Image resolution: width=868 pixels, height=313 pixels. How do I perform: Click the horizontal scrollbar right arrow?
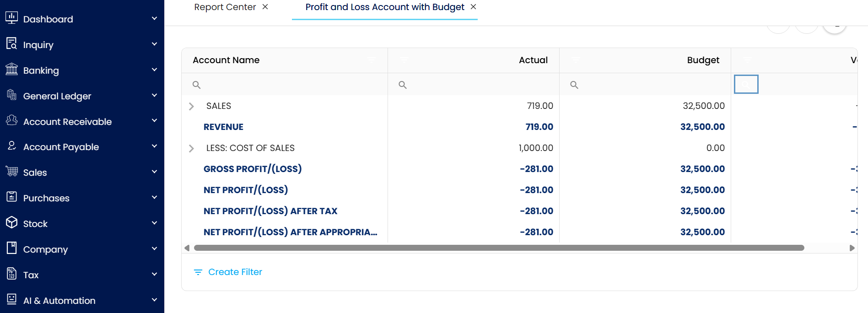[852, 248]
